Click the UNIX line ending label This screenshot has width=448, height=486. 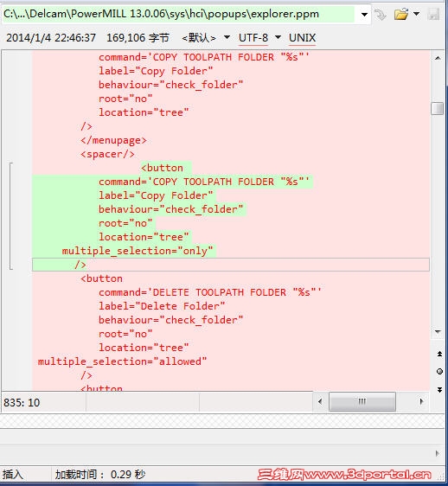[x=302, y=38]
